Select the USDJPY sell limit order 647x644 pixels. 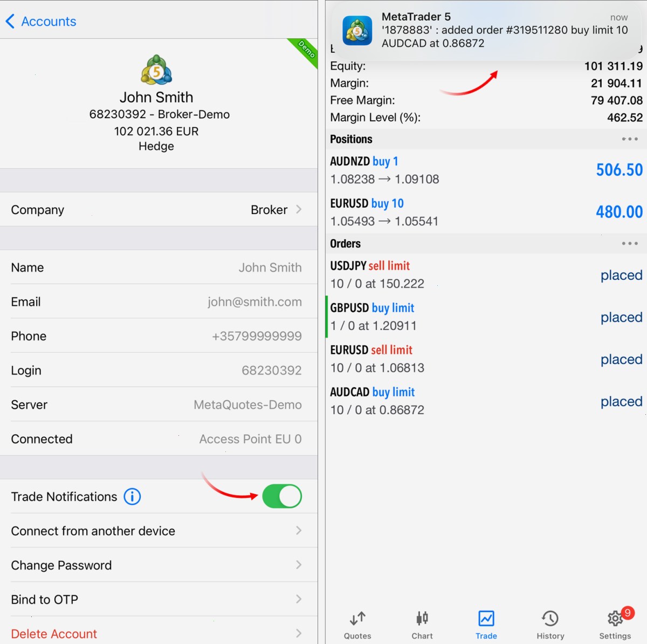[x=486, y=275]
